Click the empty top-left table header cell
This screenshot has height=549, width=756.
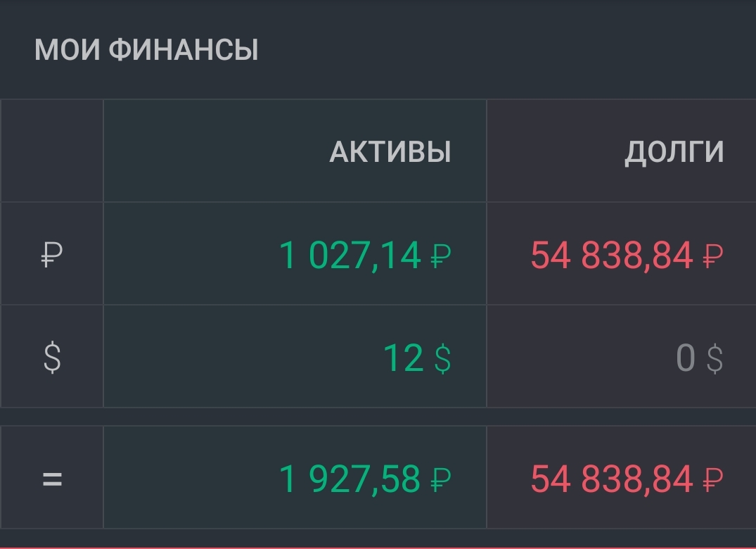pos(52,151)
